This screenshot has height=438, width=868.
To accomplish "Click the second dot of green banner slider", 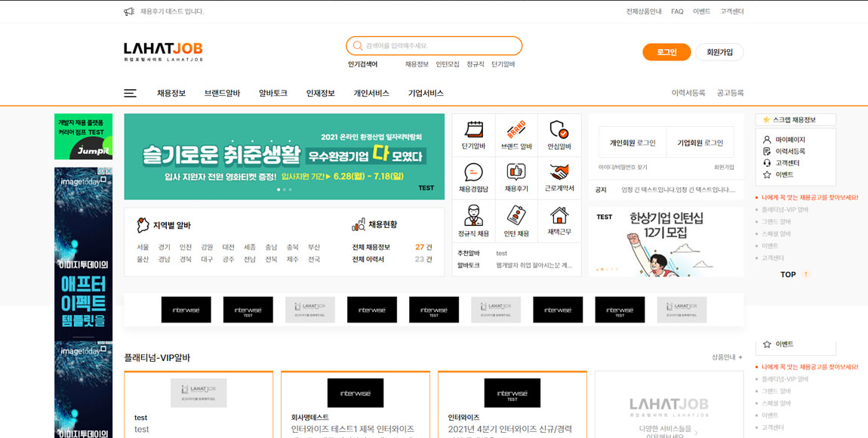I will point(284,190).
